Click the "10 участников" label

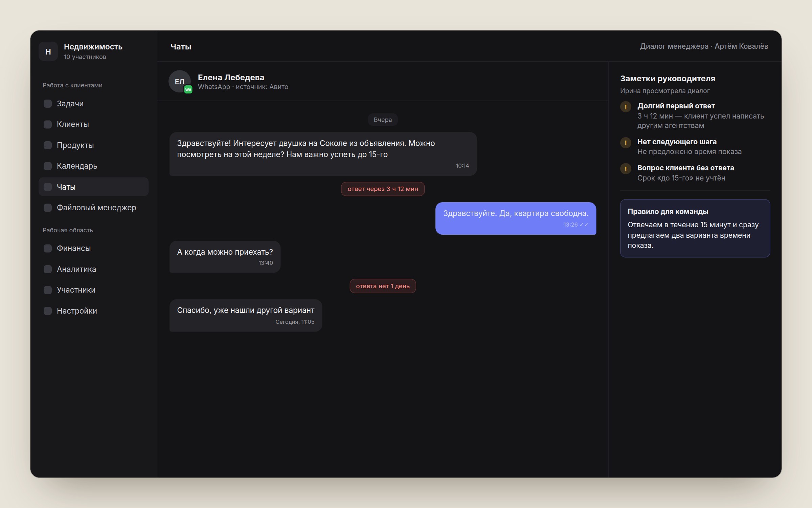pos(85,57)
